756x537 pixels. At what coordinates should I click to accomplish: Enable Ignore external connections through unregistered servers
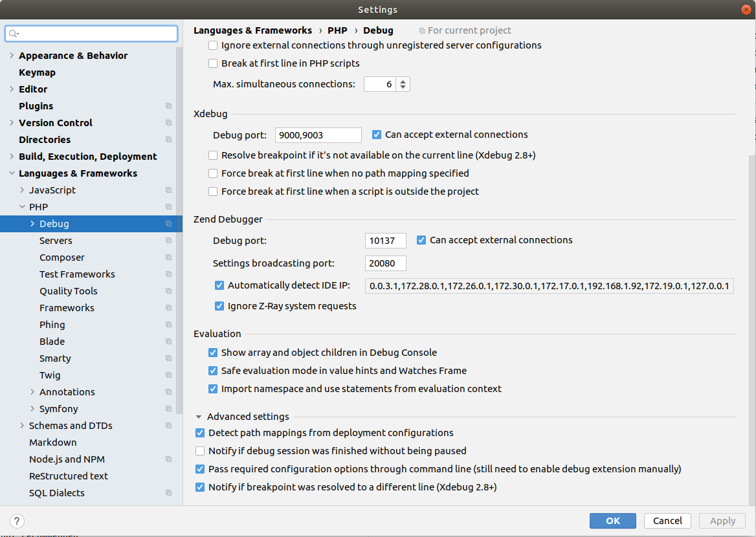[x=212, y=45]
